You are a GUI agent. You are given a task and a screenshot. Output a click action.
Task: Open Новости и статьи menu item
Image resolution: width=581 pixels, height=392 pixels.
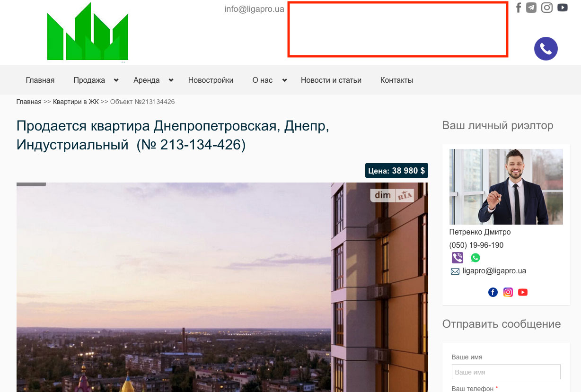tap(331, 80)
